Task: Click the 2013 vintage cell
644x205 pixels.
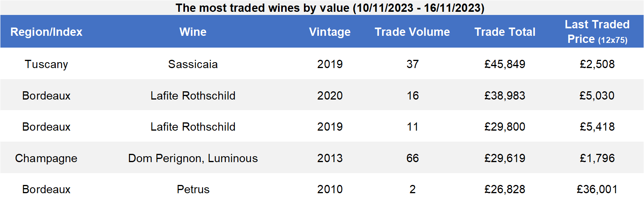Action: [330, 158]
